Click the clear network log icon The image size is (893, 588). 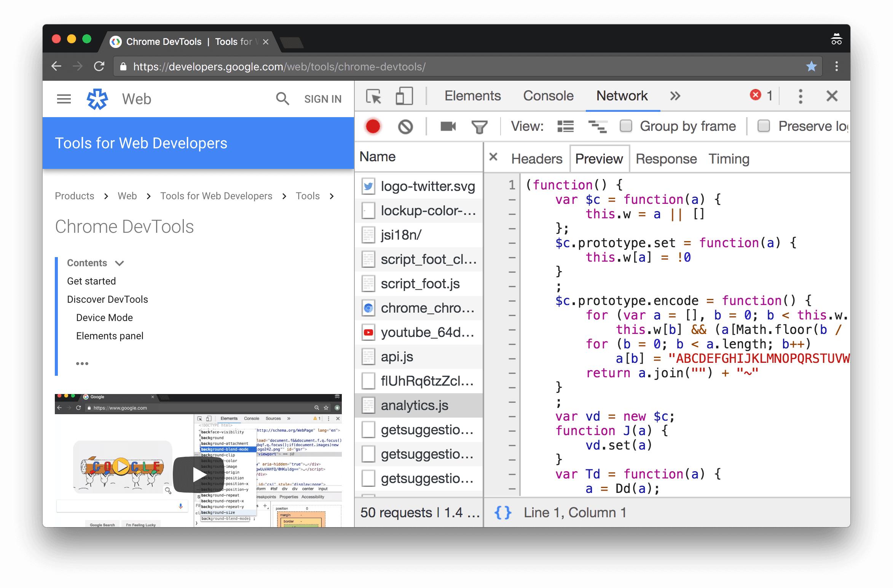(x=406, y=126)
